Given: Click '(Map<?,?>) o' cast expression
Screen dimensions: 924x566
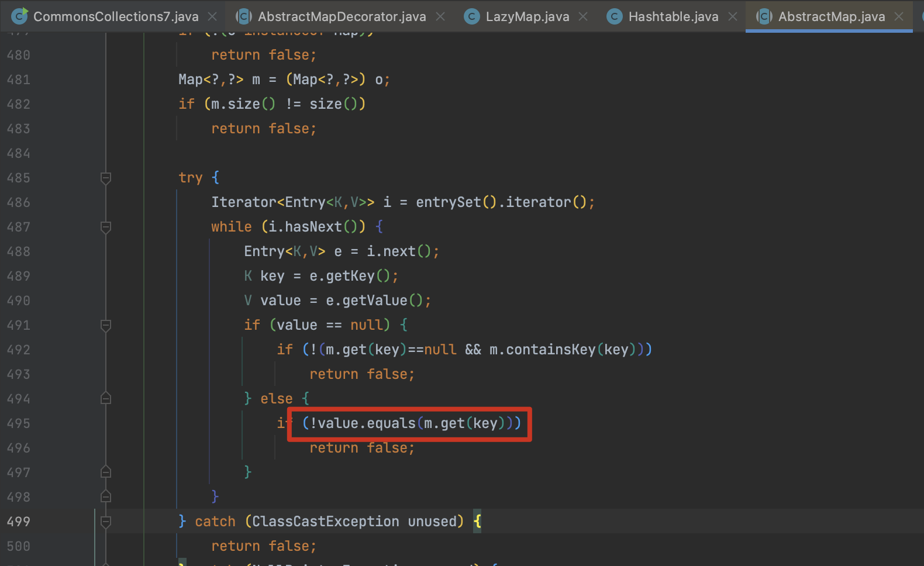Looking at the screenshot, I should (x=334, y=80).
